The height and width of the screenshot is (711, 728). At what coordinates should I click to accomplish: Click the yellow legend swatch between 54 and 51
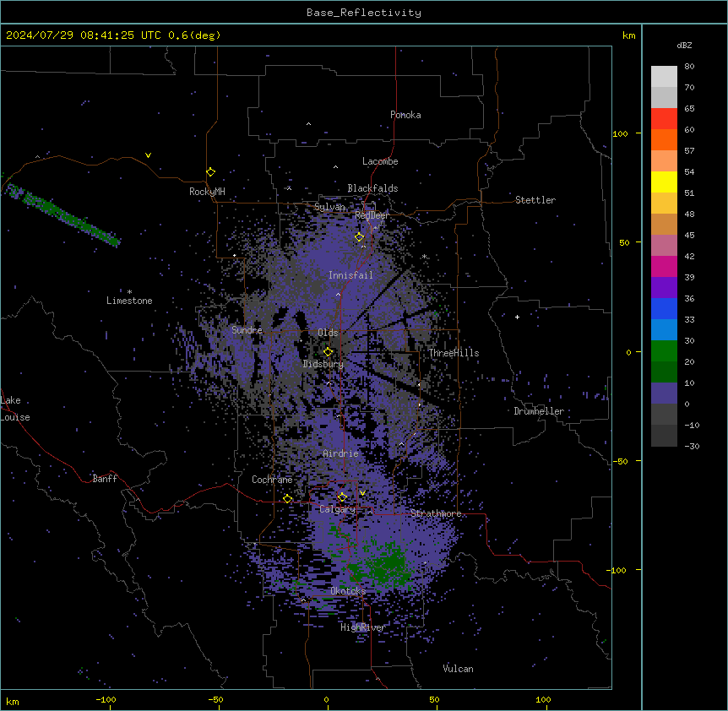click(x=664, y=182)
